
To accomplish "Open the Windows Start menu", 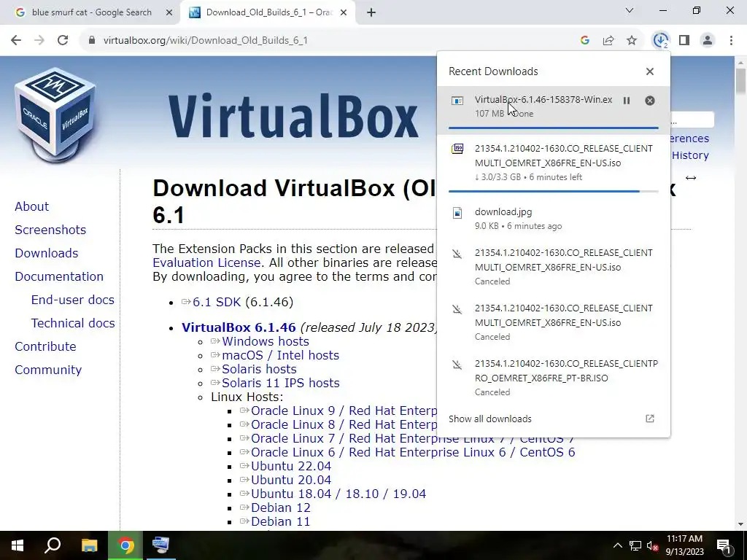I will [x=18, y=545].
